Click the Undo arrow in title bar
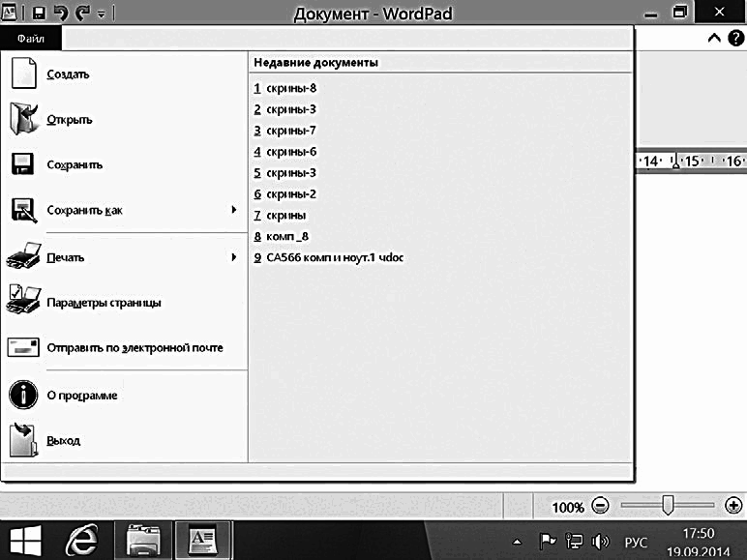The image size is (747, 560). tap(61, 13)
